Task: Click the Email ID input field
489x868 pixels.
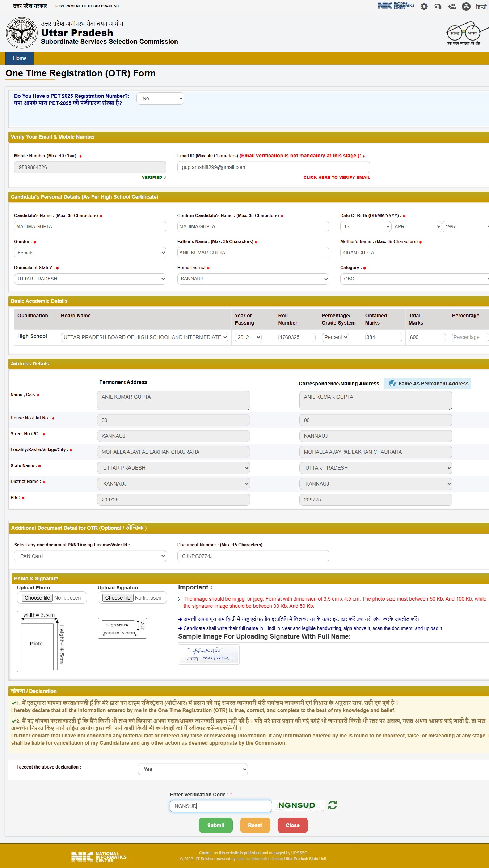Action: coord(274,167)
